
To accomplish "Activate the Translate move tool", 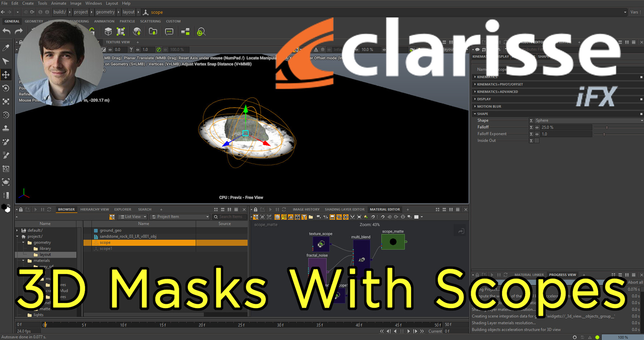I will (6, 75).
